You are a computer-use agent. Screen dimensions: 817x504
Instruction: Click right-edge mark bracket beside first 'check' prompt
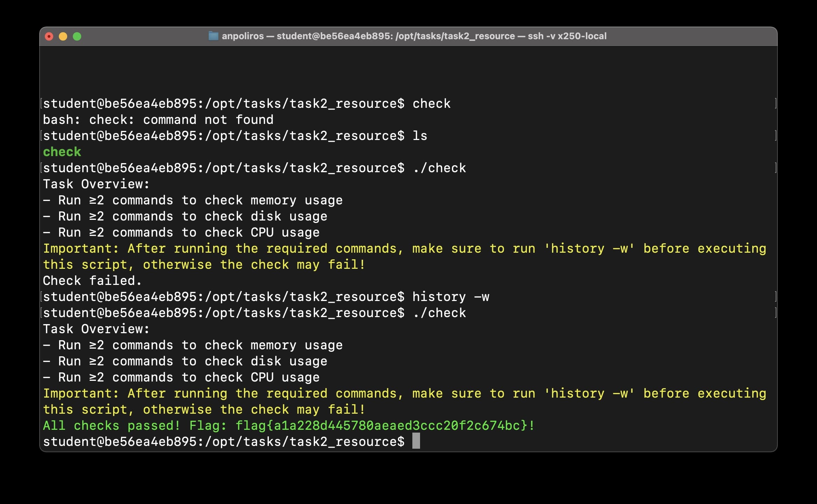[775, 104]
